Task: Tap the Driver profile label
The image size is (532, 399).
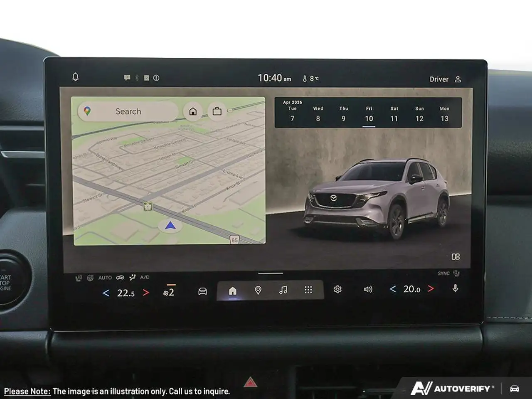Action: (439, 79)
